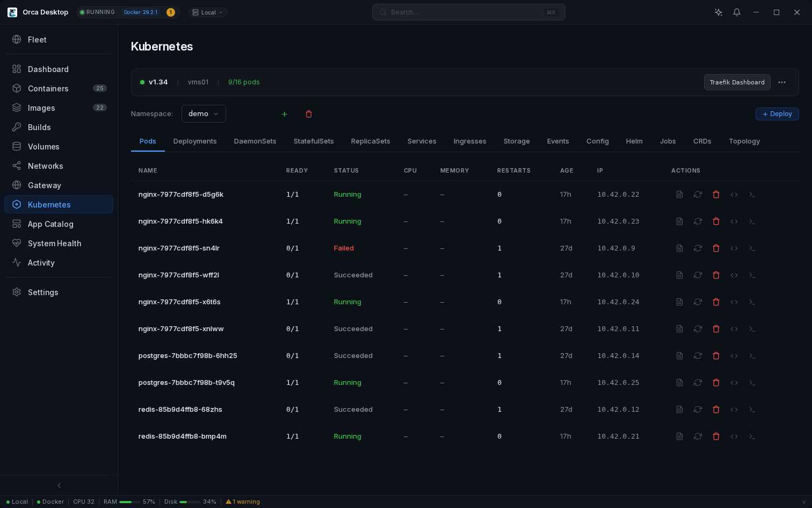Click the RAM usage bar in status bar

(x=129, y=502)
